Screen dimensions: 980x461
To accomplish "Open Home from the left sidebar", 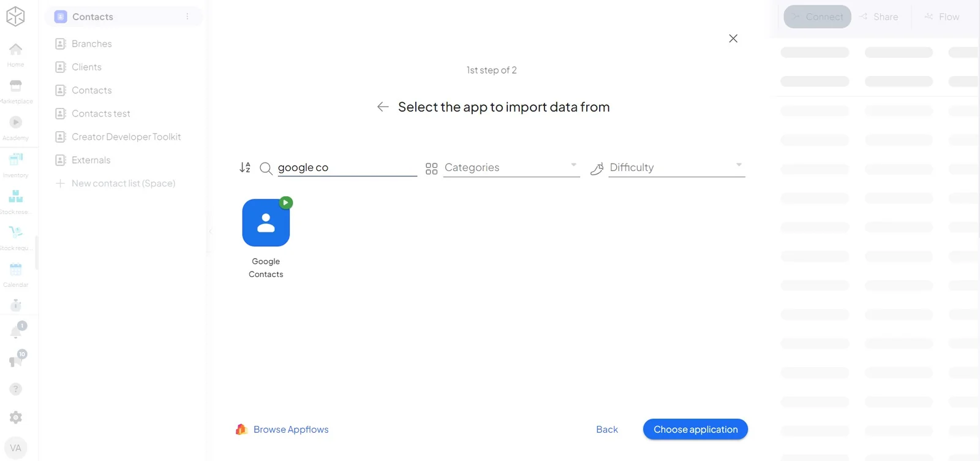I will pos(16,54).
